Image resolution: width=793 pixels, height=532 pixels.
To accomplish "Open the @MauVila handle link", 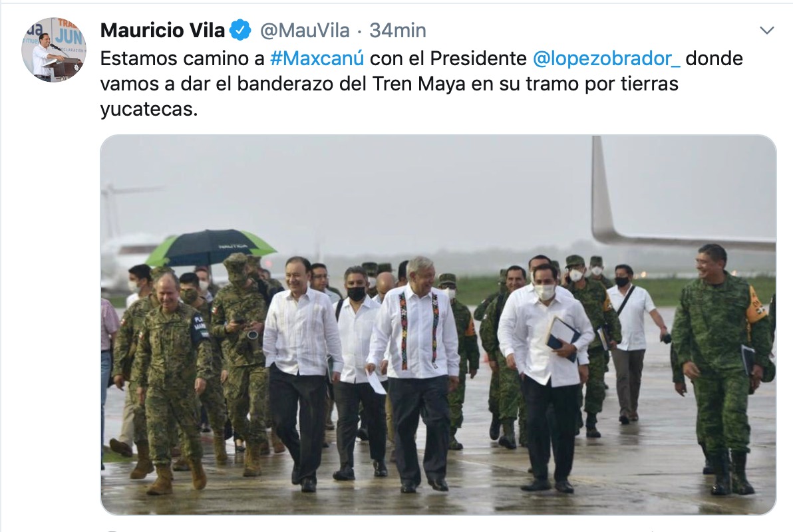I will 305,31.
